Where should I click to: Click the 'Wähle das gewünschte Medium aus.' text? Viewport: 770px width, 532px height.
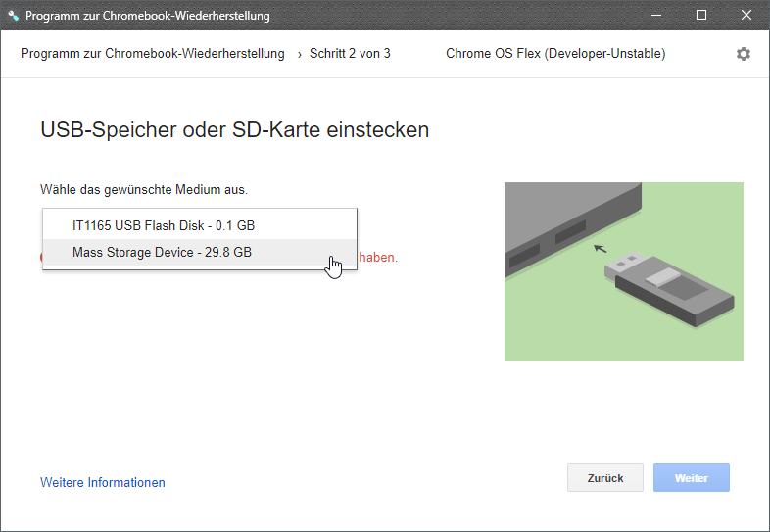[144, 190]
